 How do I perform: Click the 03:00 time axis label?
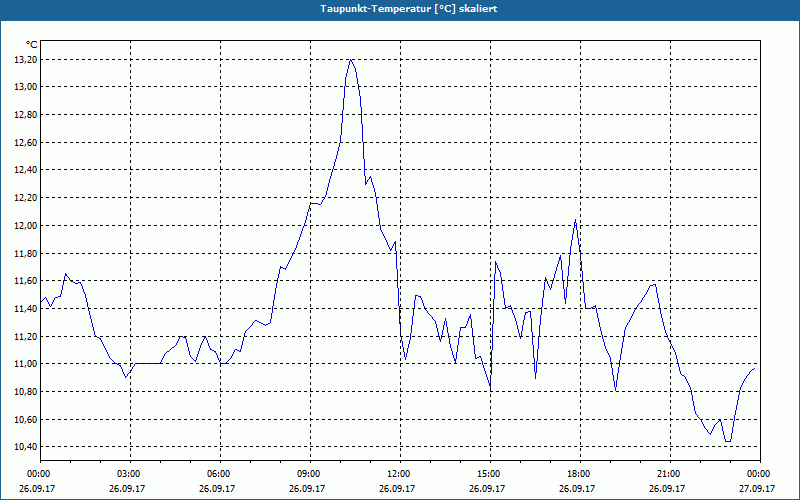click(131, 474)
